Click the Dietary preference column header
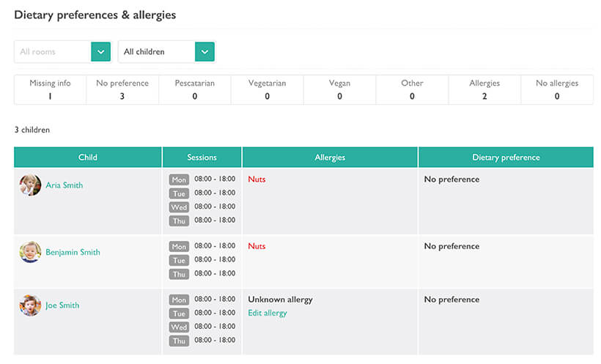This screenshot has height=364, width=601. [x=506, y=157]
